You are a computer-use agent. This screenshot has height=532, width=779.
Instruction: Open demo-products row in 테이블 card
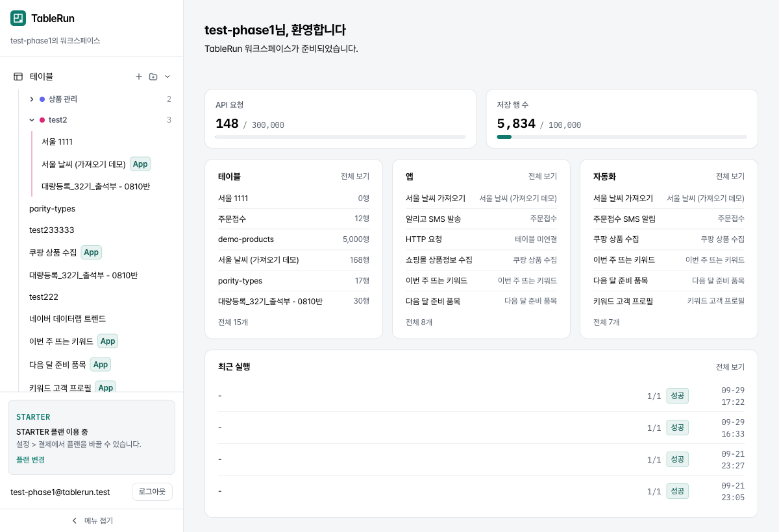293,239
